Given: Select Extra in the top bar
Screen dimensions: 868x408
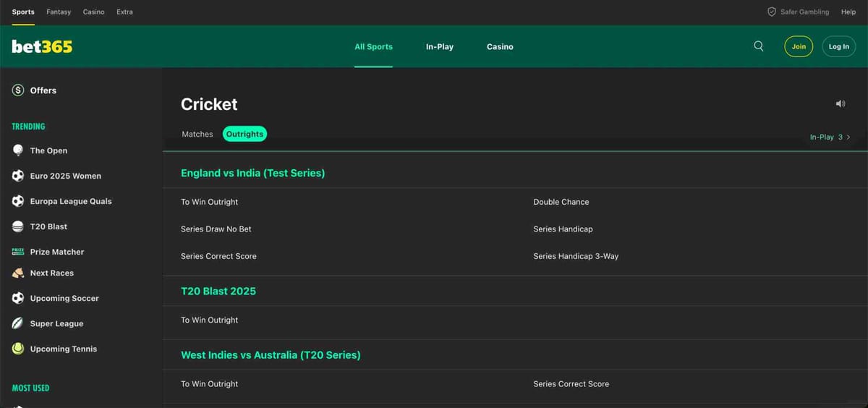Looking at the screenshot, I should (x=124, y=12).
